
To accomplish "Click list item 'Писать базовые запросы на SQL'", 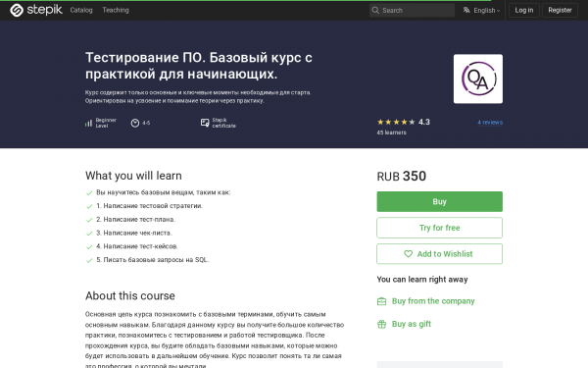I will pos(153,260).
